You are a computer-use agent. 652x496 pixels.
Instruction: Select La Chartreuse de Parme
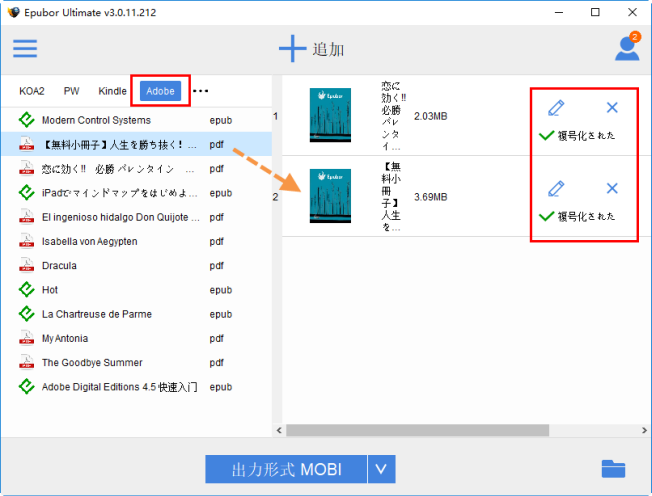[136, 314]
